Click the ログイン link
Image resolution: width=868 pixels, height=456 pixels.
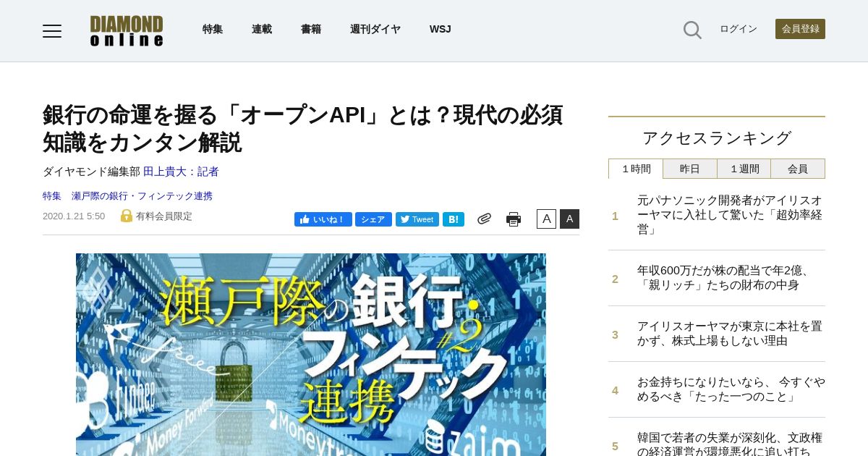pyautogui.click(x=739, y=29)
